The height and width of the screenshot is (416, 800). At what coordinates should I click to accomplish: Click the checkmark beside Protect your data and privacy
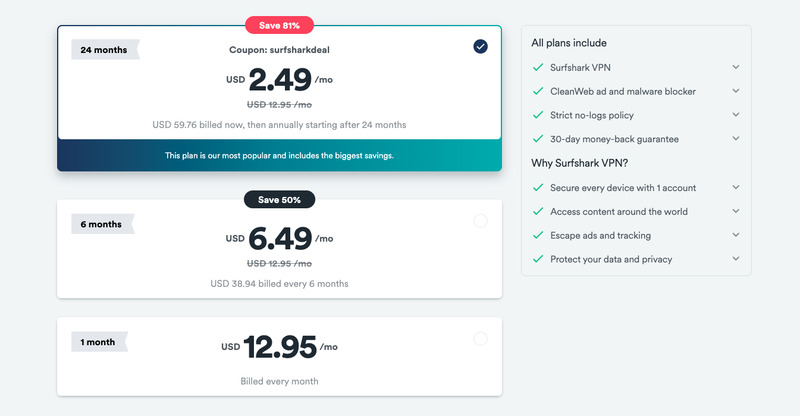[538, 259]
